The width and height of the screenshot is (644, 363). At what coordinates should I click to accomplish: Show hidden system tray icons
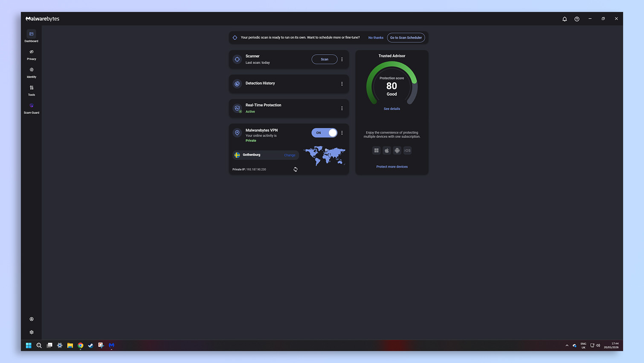click(x=567, y=345)
